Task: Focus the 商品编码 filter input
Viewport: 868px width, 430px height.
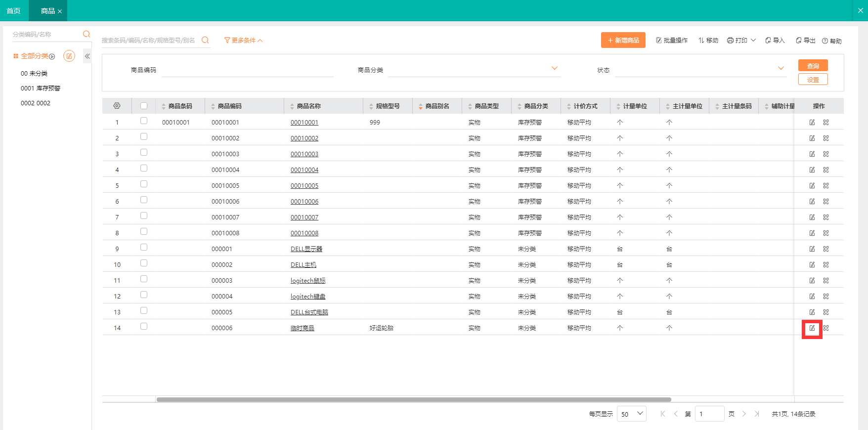Action: [x=247, y=70]
